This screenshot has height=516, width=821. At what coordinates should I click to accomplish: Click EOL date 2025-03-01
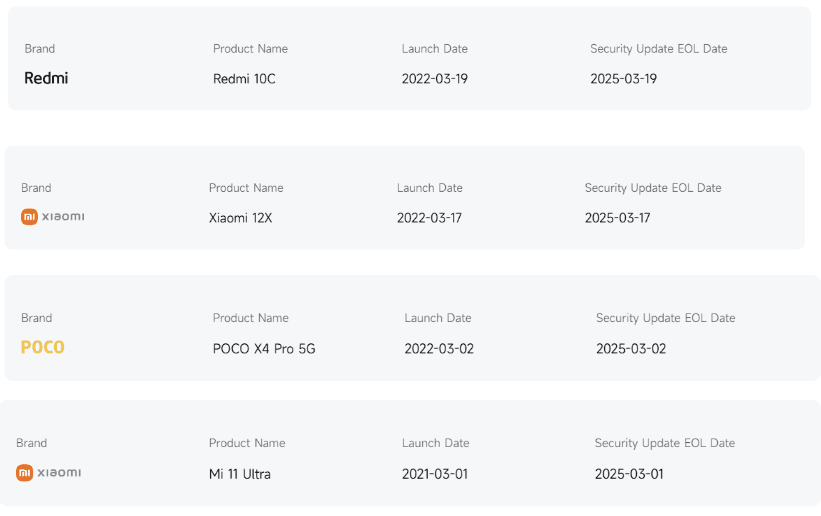point(629,474)
